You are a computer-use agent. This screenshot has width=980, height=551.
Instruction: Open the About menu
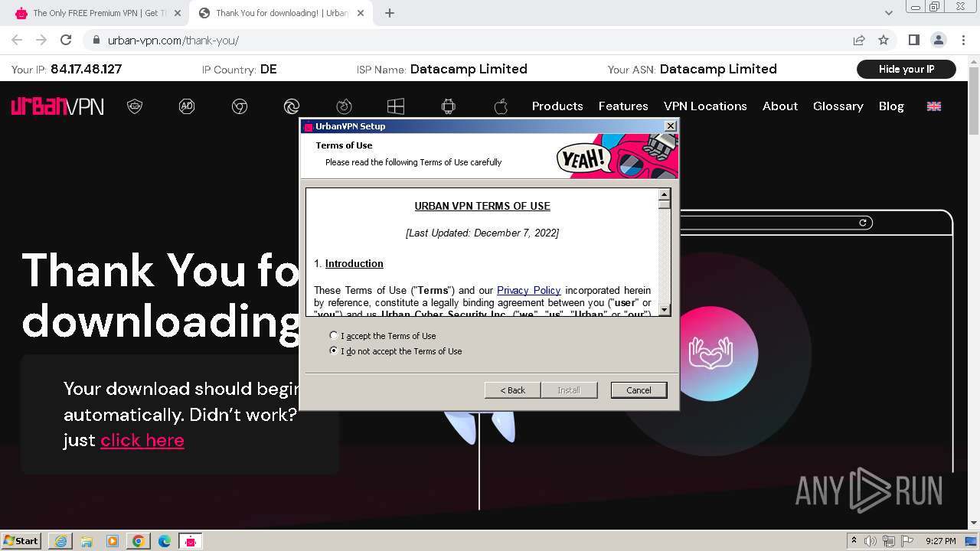pos(780,106)
